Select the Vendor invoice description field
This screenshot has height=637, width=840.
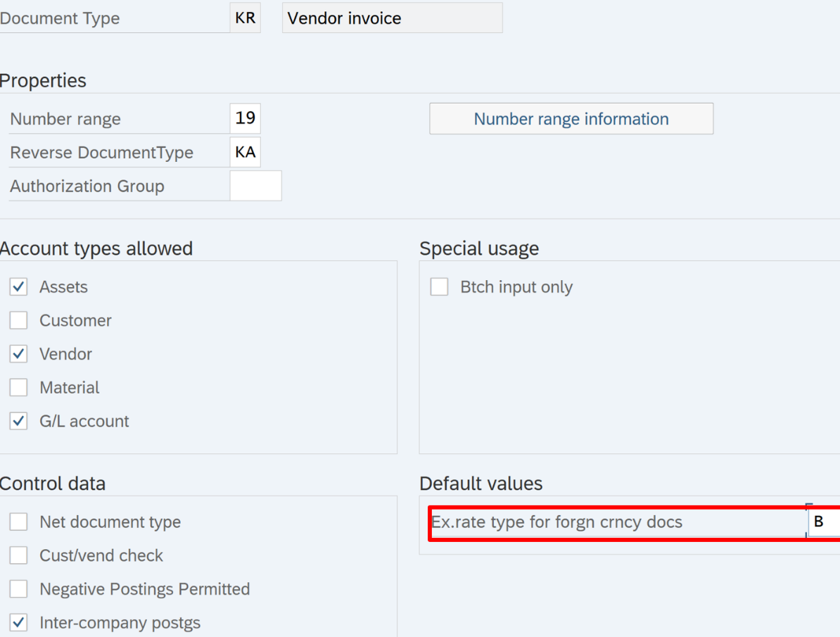pos(392,18)
